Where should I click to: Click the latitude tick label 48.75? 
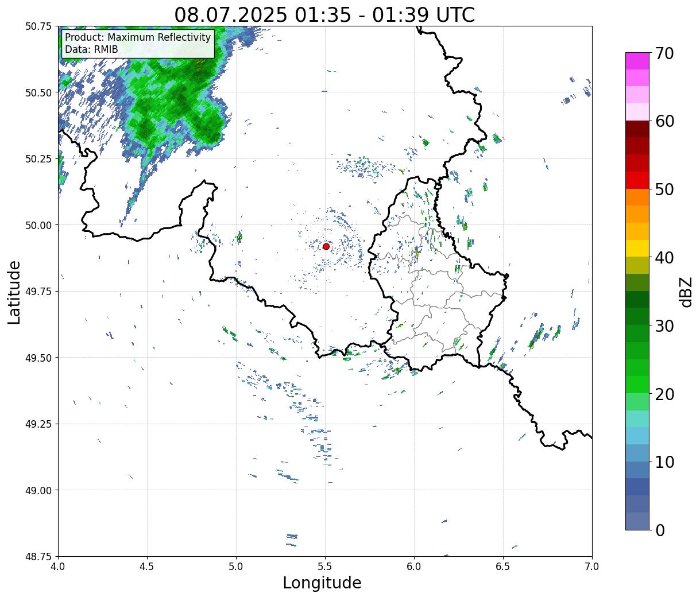tap(38, 556)
